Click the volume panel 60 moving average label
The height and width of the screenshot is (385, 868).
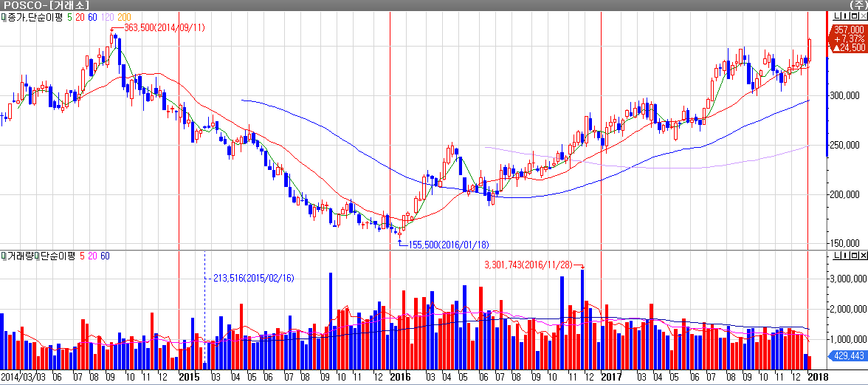tap(105, 256)
